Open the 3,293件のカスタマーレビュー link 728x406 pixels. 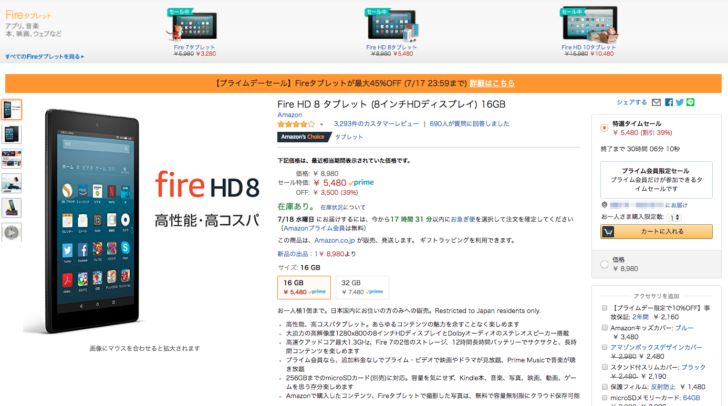376,124
